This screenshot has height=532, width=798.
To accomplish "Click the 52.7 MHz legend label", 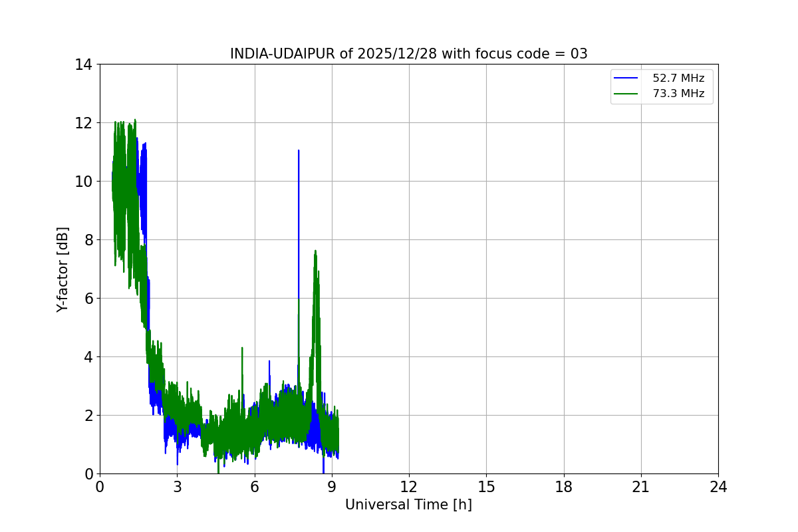I will [678, 78].
